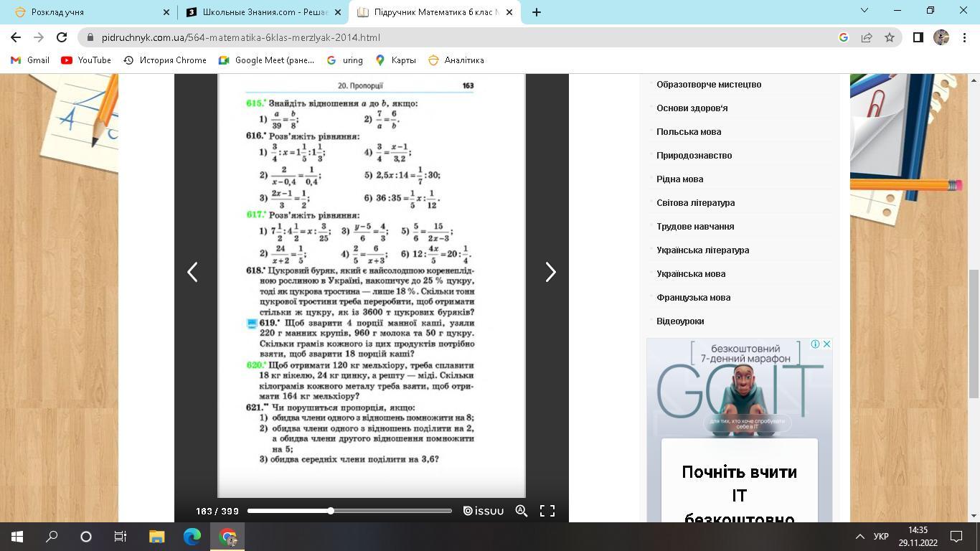The width and height of the screenshot is (980, 551).
Task: Open the Відеоуроки link
Action: point(680,321)
